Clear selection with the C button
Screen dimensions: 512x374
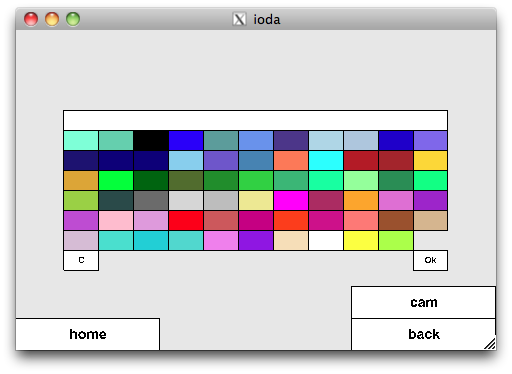[x=81, y=260]
